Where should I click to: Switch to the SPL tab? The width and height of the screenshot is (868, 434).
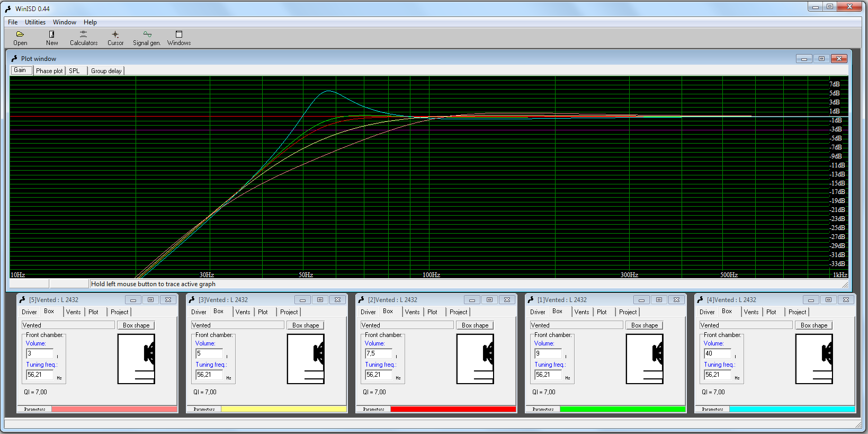coord(74,71)
